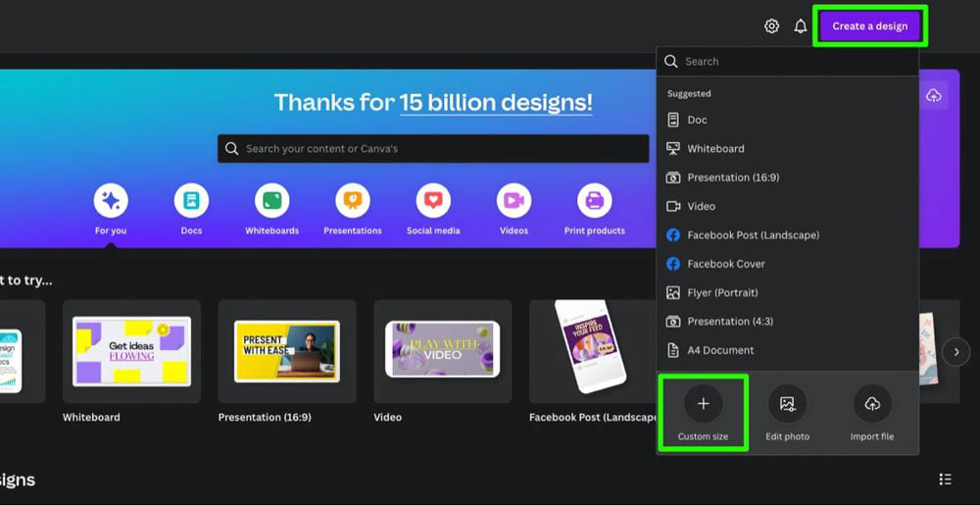Open the Whiteboard template thumbnail
The width and height of the screenshot is (980, 506).
point(132,351)
